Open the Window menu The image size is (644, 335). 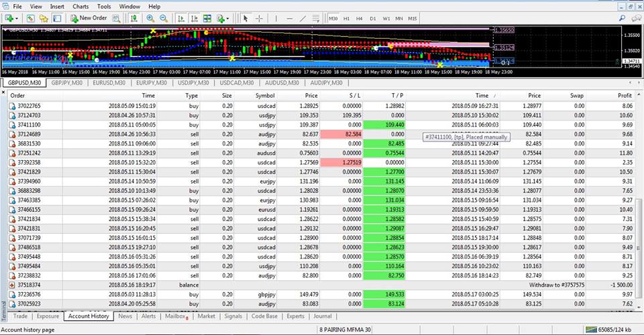[x=129, y=7]
